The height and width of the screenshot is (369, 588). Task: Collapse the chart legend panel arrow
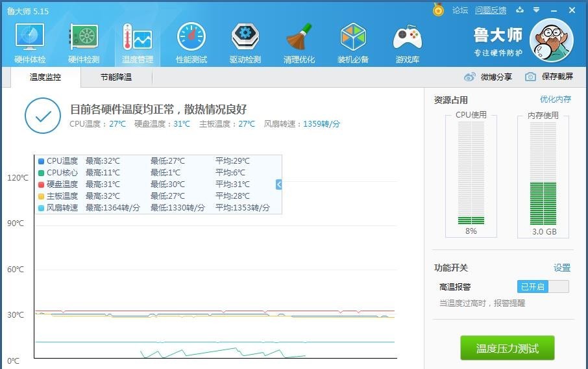278,184
